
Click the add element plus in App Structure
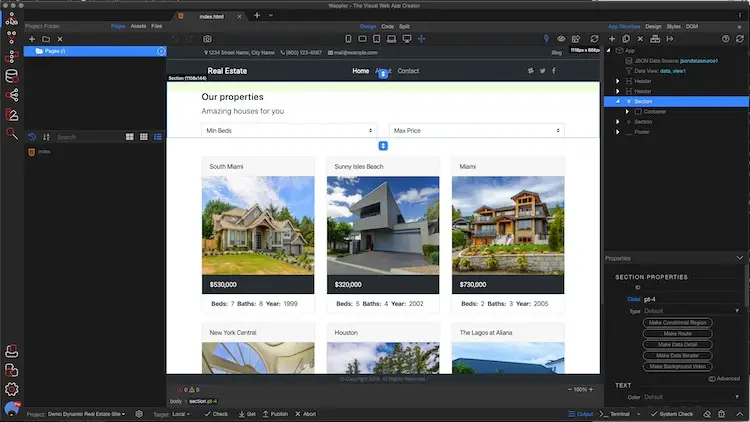click(x=612, y=39)
